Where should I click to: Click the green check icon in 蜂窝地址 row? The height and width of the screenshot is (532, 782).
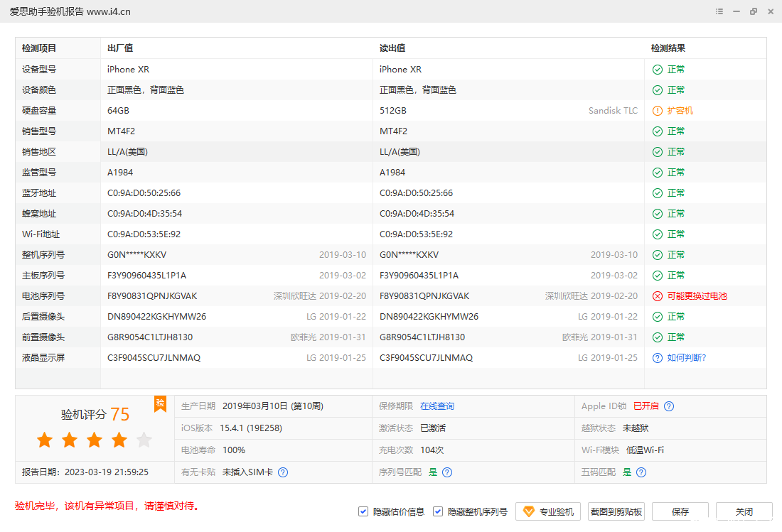tap(658, 214)
